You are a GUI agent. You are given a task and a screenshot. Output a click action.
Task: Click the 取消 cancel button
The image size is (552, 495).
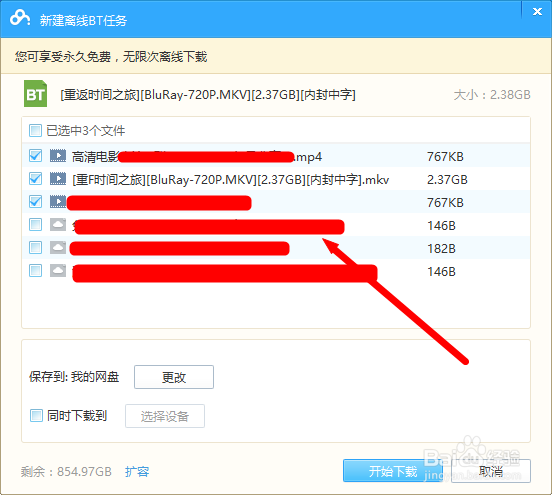point(491,471)
